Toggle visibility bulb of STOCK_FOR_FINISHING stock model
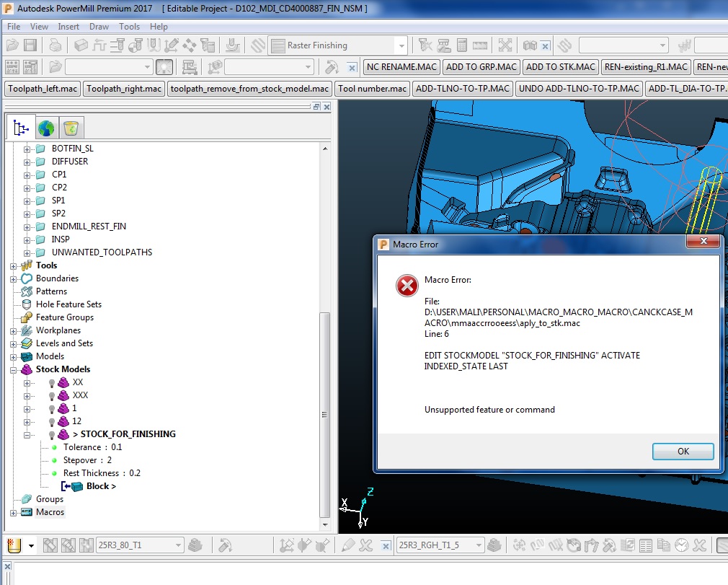The height and width of the screenshot is (585, 728). point(52,434)
